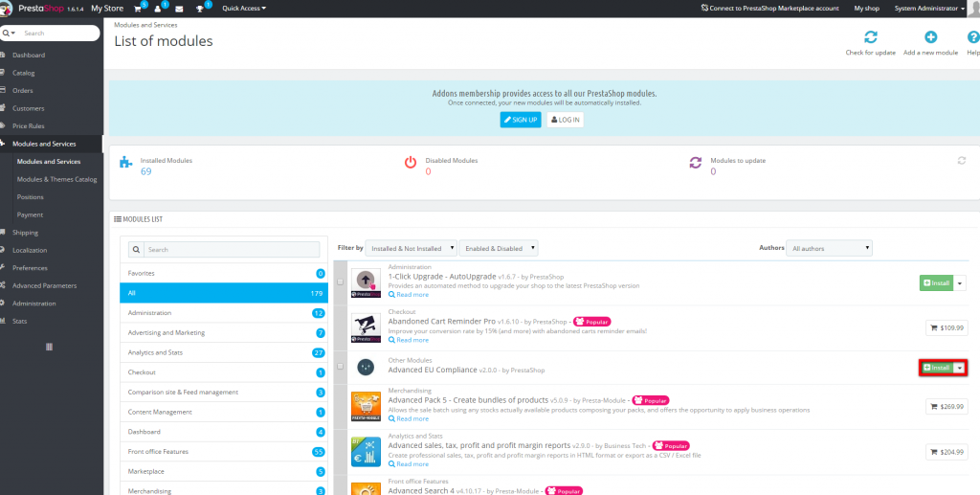Click the Check for update icon
Screen dimensions: 980x495
tap(871, 37)
